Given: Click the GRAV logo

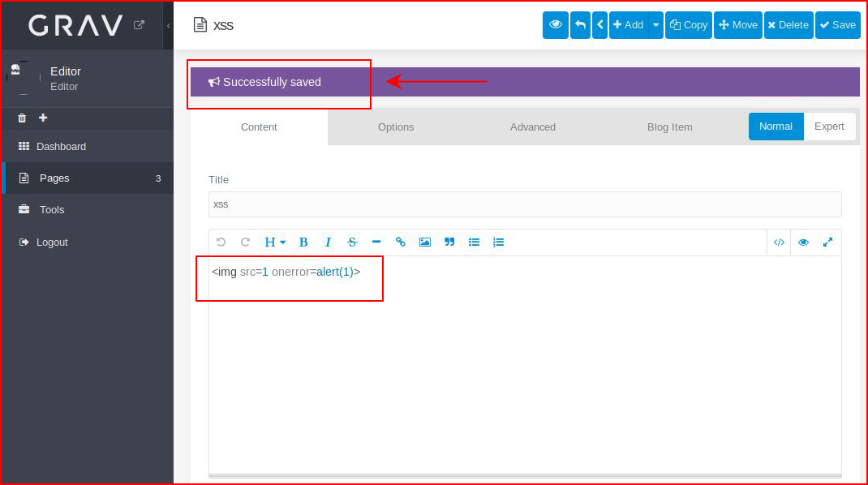Looking at the screenshot, I should (75, 25).
